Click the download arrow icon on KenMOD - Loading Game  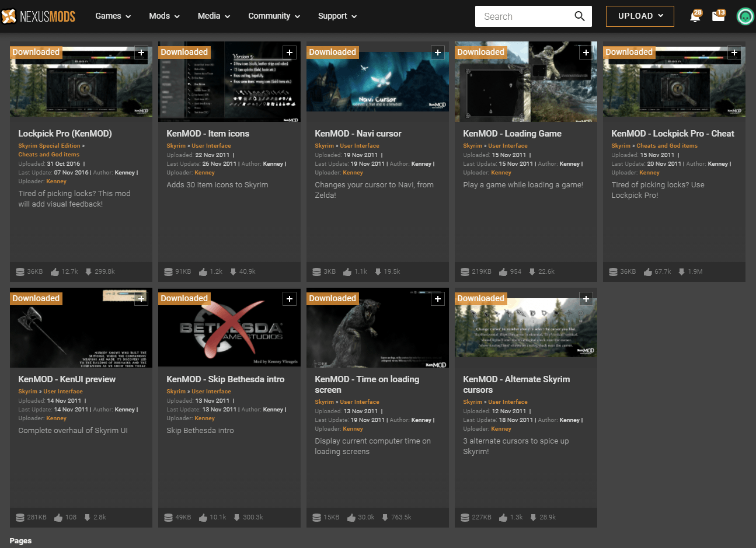[x=532, y=272]
